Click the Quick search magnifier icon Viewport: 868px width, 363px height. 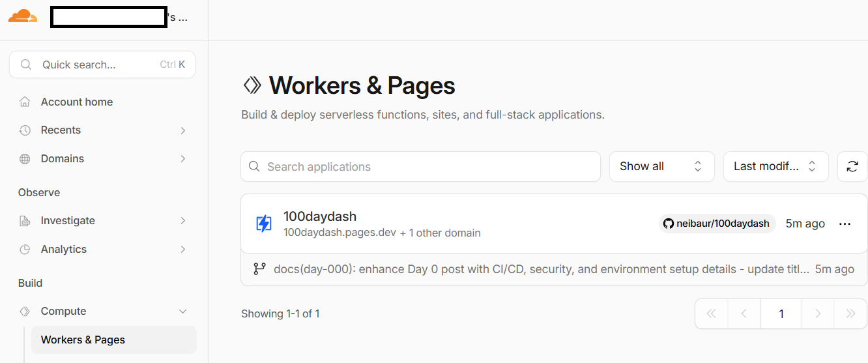click(26, 65)
